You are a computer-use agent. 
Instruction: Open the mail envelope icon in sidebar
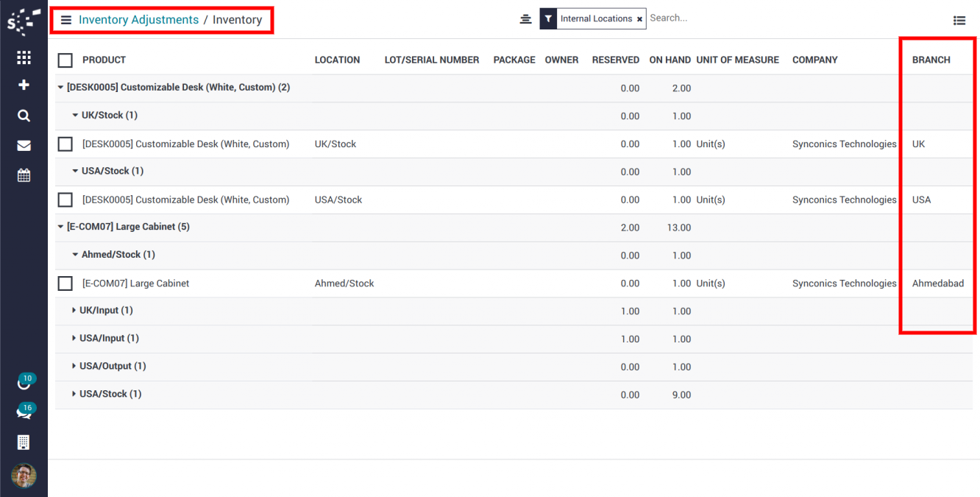pyautogui.click(x=24, y=146)
